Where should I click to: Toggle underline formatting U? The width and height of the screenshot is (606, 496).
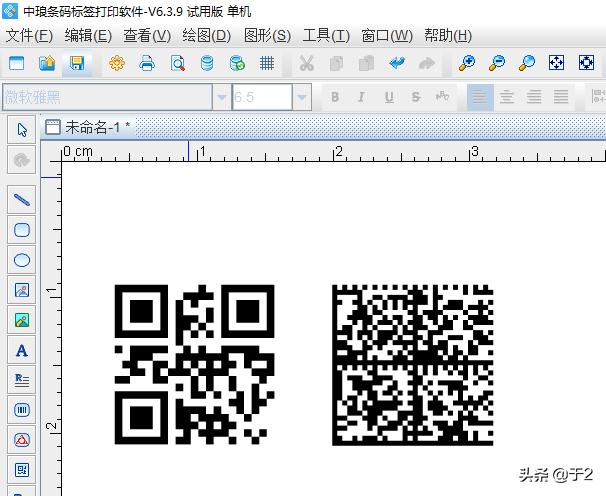tap(389, 97)
